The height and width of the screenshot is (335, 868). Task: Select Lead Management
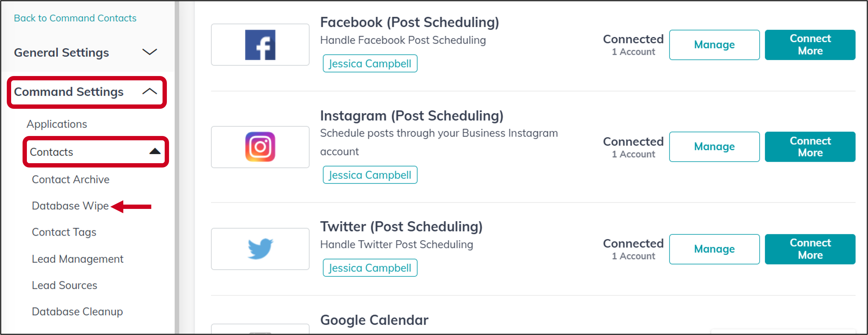click(78, 259)
